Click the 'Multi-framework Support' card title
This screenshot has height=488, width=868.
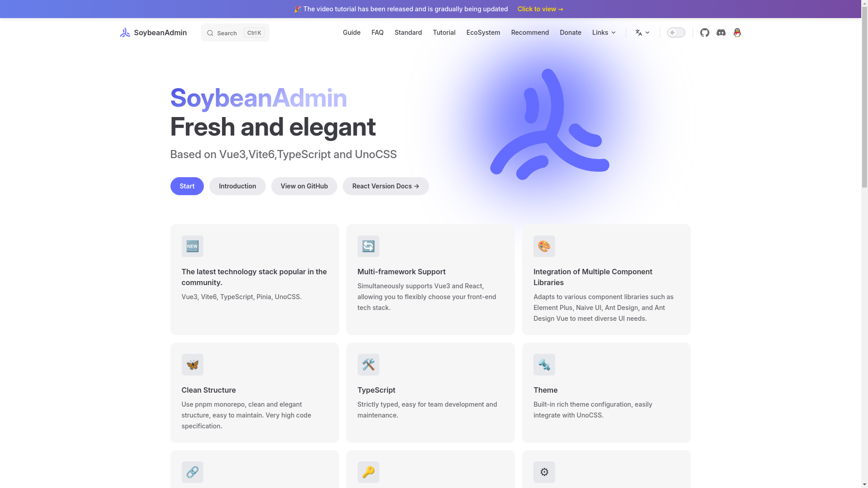pos(401,272)
